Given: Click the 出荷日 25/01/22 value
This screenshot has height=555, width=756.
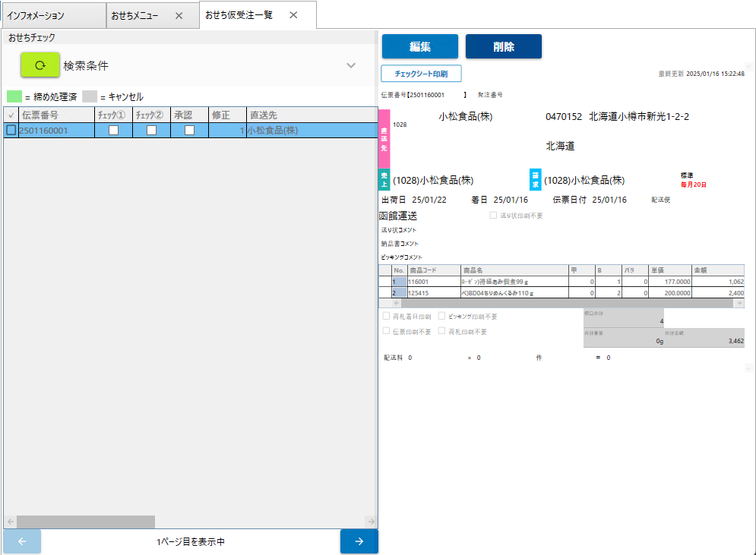Looking at the screenshot, I should tap(429, 200).
